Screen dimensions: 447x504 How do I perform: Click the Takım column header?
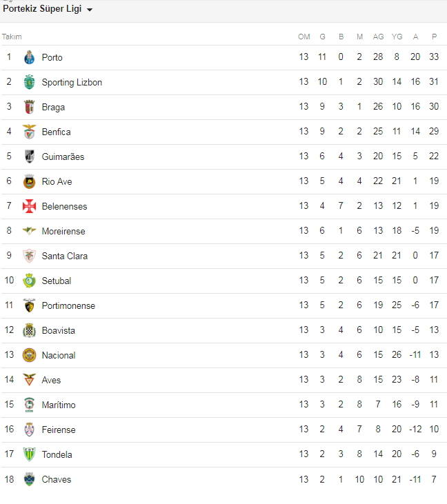pos(12,37)
